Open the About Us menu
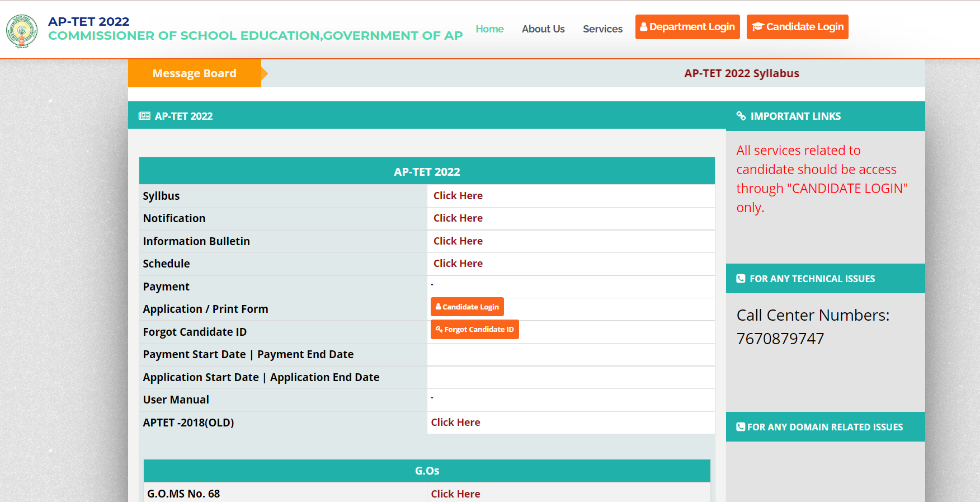Image resolution: width=980 pixels, height=502 pixels. coord(543,29)
